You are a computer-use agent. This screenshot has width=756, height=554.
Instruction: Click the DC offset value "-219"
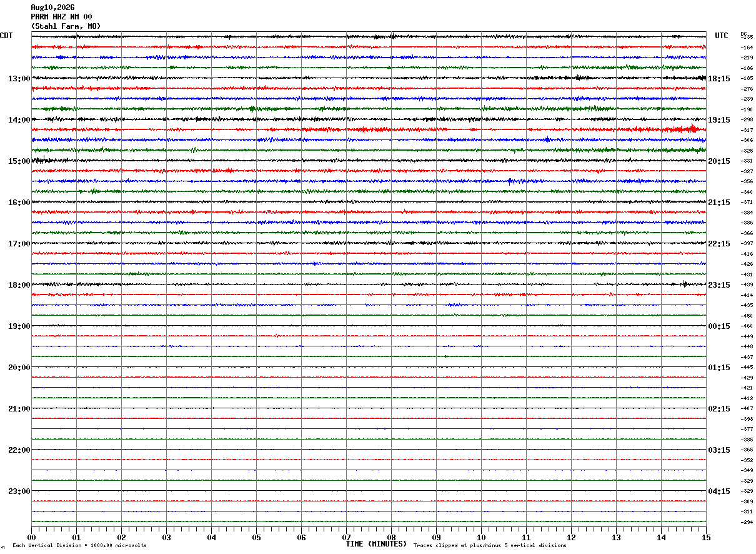[747, 58]
